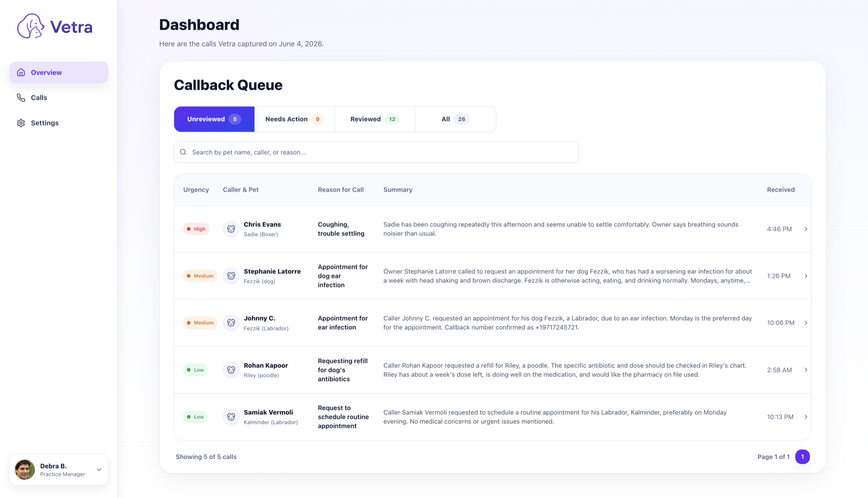Viewport: 868px width, 498px height.
Task: Click the name Rohan Kapoor
Action: click(266, 365)
